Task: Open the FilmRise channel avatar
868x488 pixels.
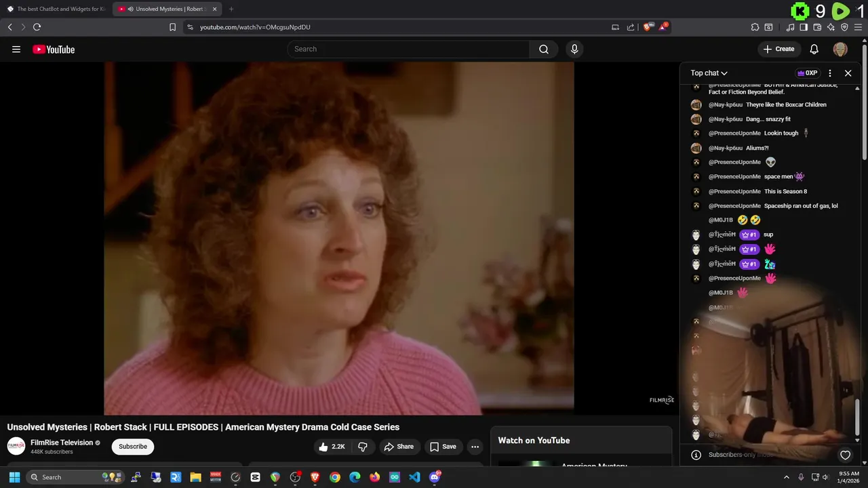Action: point(16,446)
